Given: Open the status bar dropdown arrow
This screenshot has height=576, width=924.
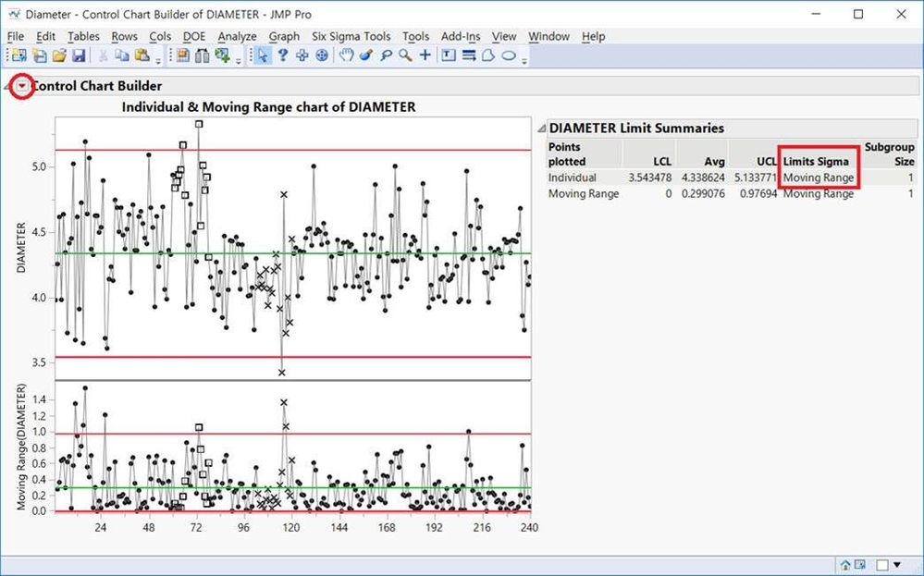Looking at the screenshot, I should click(x=897, y=565).
